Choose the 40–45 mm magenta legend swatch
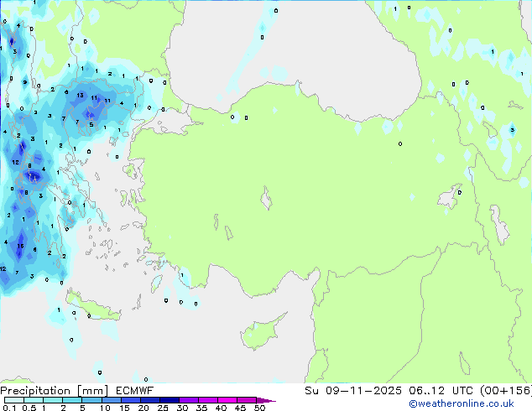The image size is (532, 411). tap(227, 400)
